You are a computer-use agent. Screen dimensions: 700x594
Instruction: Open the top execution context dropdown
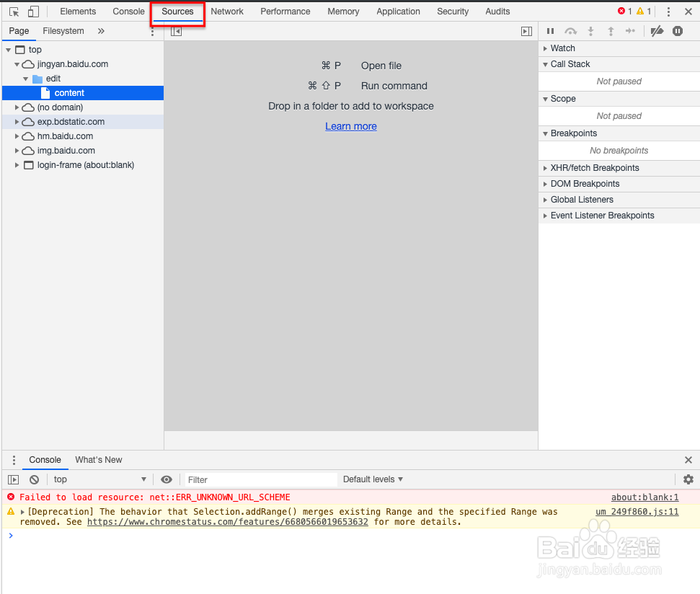(99, 479)
